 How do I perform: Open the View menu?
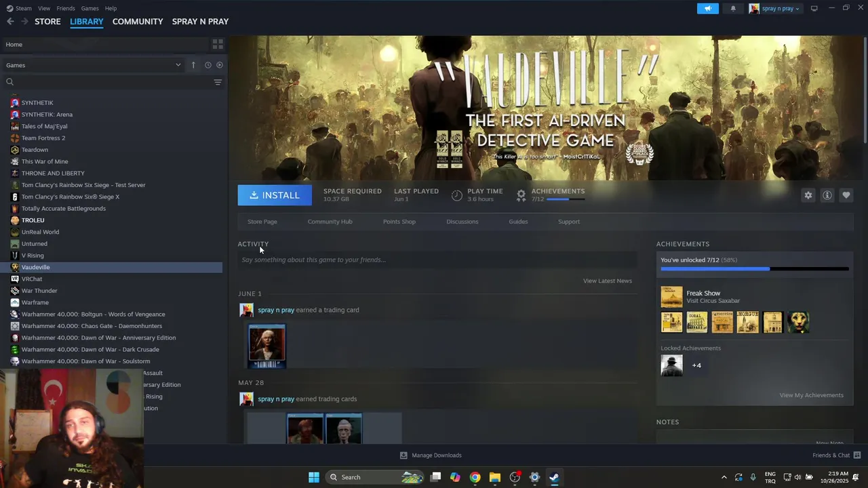coord(44,8)
